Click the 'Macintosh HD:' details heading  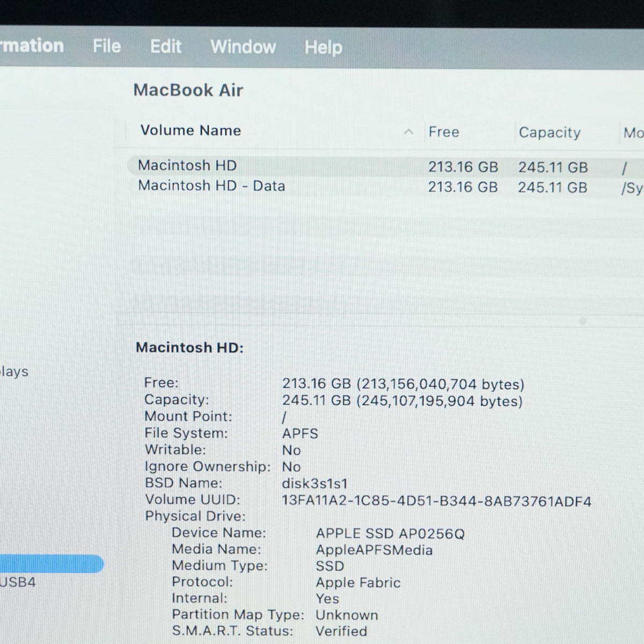[189, 348]
